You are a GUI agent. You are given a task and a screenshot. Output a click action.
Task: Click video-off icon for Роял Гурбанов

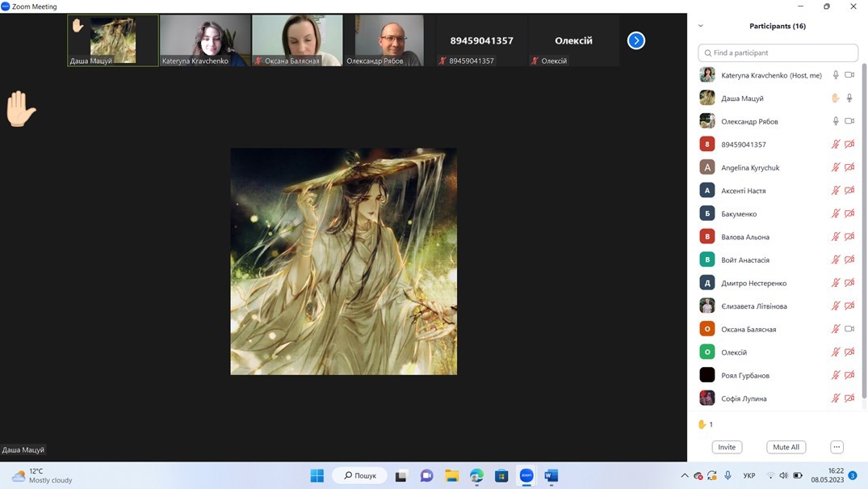[849, 375]
